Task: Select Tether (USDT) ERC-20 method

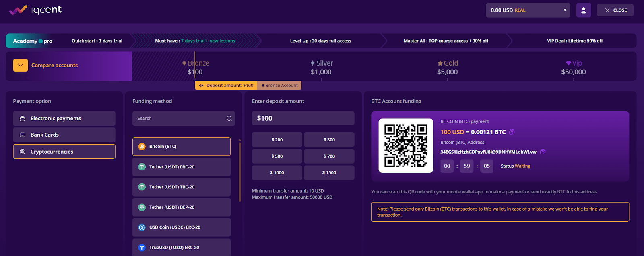Action: pos(182,167)
